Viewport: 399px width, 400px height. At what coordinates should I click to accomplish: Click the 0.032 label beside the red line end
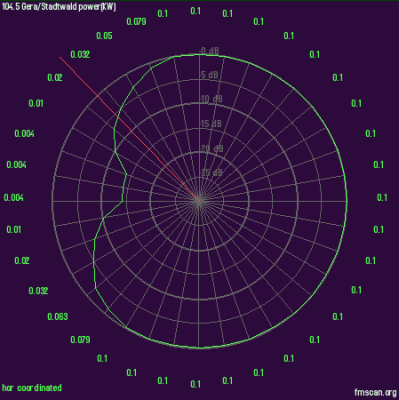click(80, 54)
